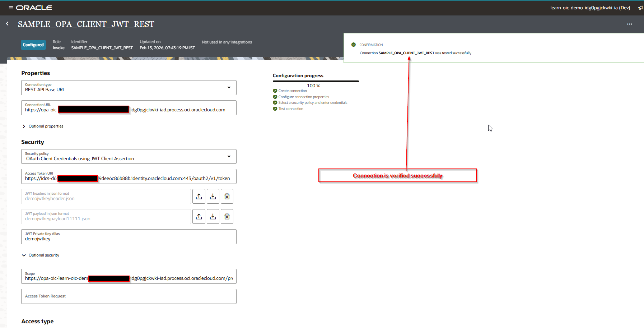
Task: Upload a JWT payload JSON file
Action: (x=199, y=217)
